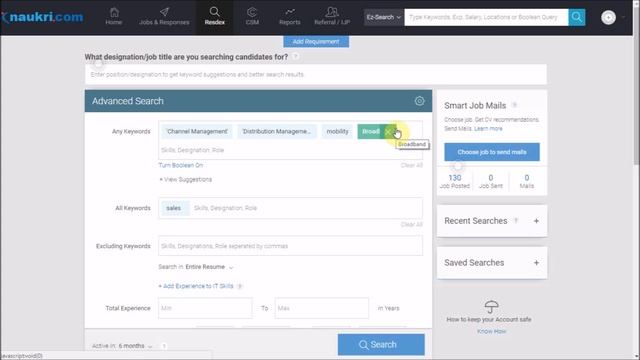Focus Total Experience Min field
The width and height of the screenshot is (640, 360).
tap(205, 308)
